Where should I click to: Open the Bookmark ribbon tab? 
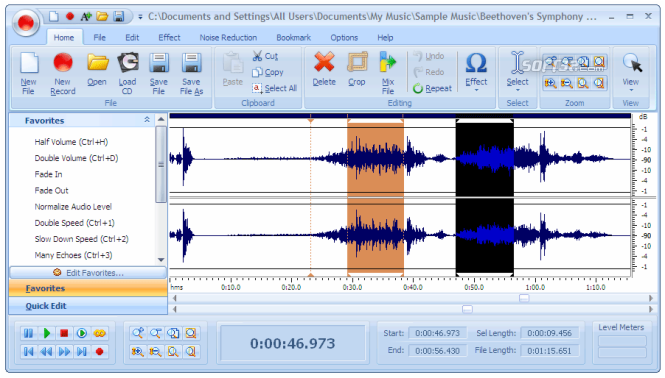[293, 38]
